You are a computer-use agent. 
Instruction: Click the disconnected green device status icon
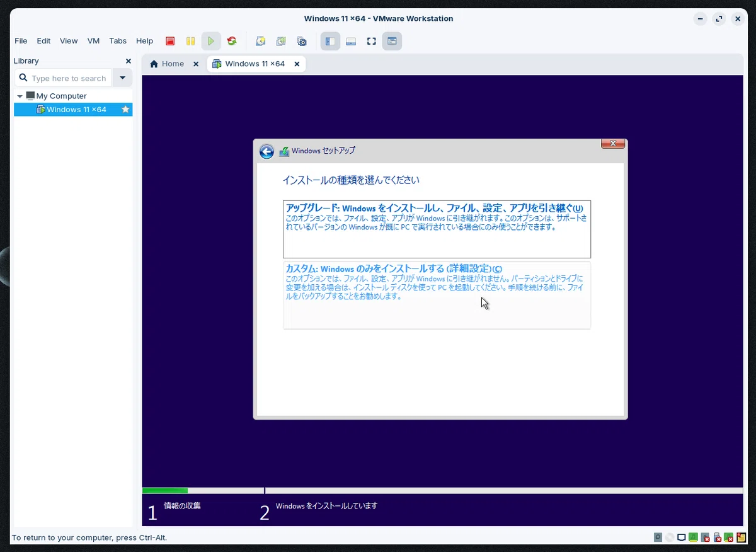(x=728, y=538)
